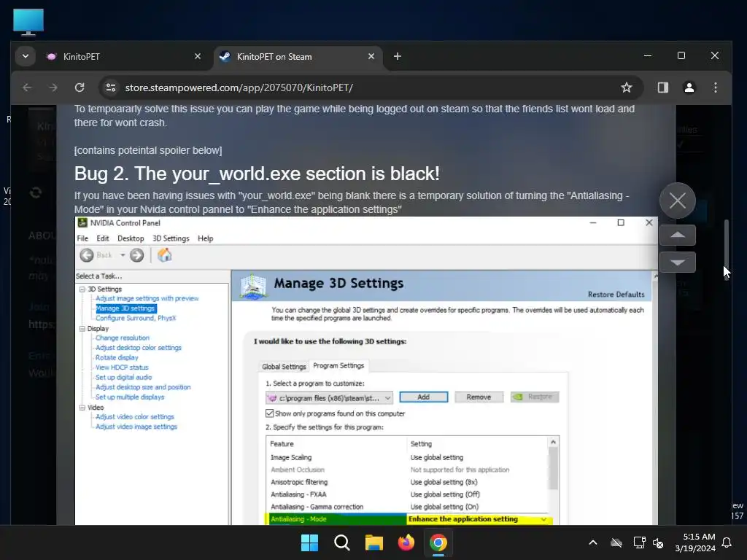Click the Chrome back arrow

[27, 87]
